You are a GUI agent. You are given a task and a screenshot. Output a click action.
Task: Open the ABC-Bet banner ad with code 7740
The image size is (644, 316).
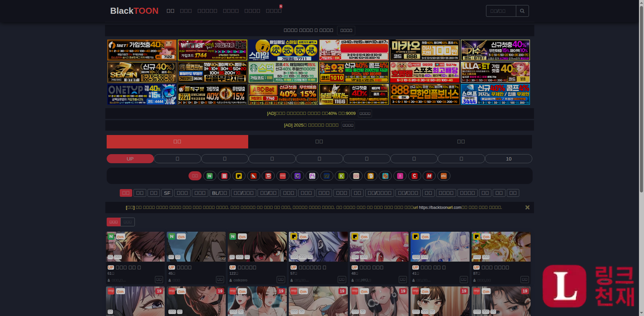tap(283, 94)
